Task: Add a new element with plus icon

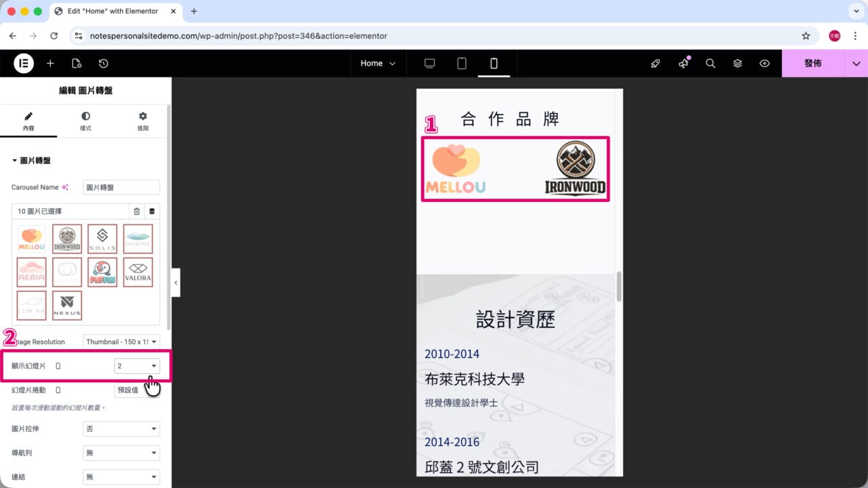Action: tap(50, 63)
